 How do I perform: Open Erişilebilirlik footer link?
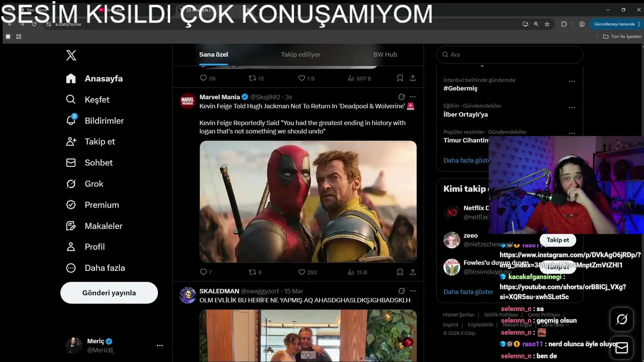click(x=480, y=325)
